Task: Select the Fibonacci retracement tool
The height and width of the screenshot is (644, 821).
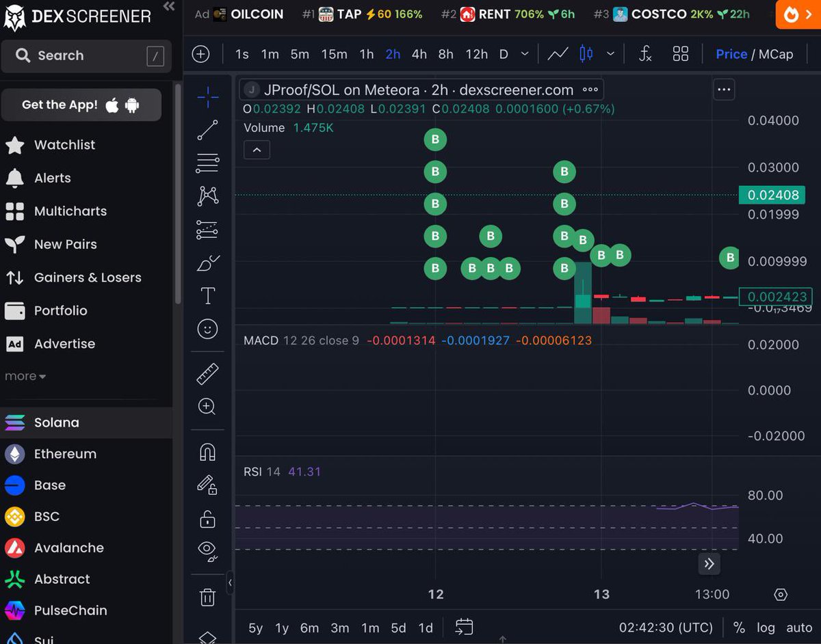Action: [207, 163]
